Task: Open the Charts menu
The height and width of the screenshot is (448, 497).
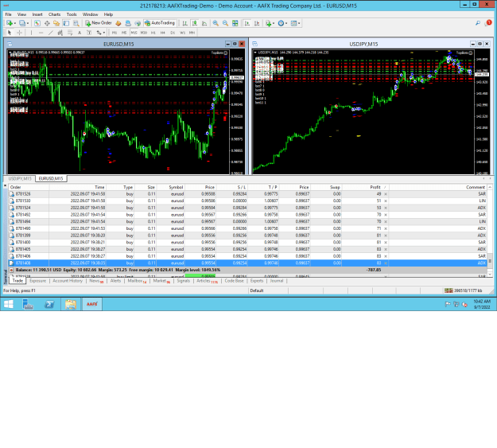Action: (x=54, y=14)
